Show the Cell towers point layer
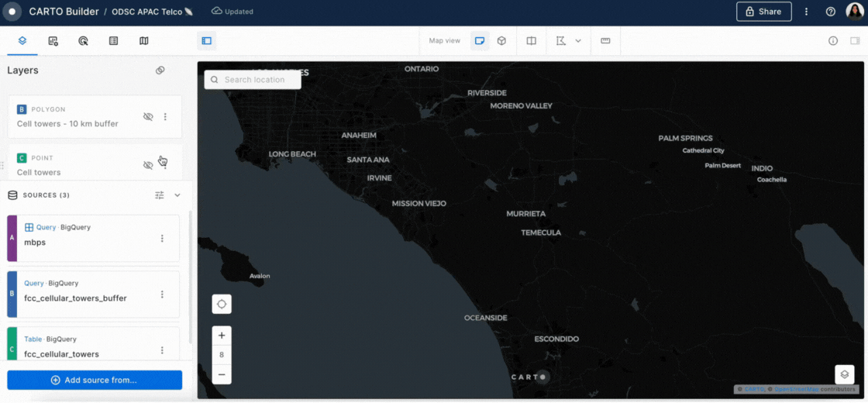The image size is (868, 403). pyautogui.click(x=148, y=165)
